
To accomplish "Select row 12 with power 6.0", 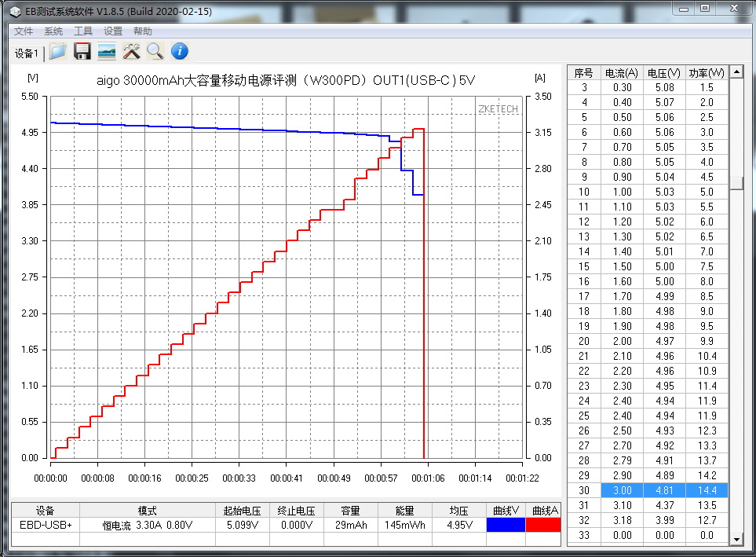I will [x=648, y=222].
